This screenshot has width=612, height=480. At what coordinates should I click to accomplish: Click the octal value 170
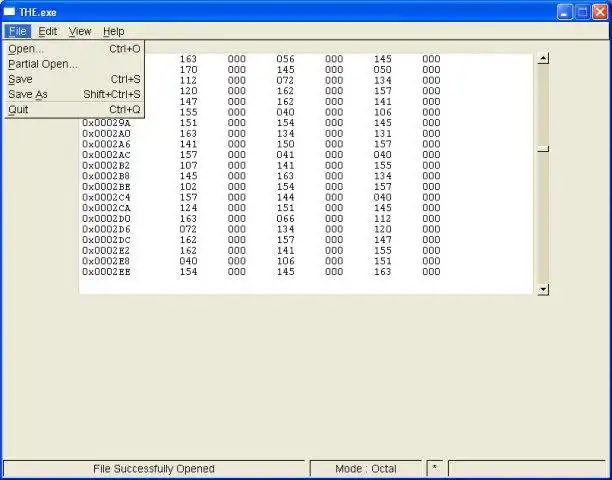(x=189, y=69)
